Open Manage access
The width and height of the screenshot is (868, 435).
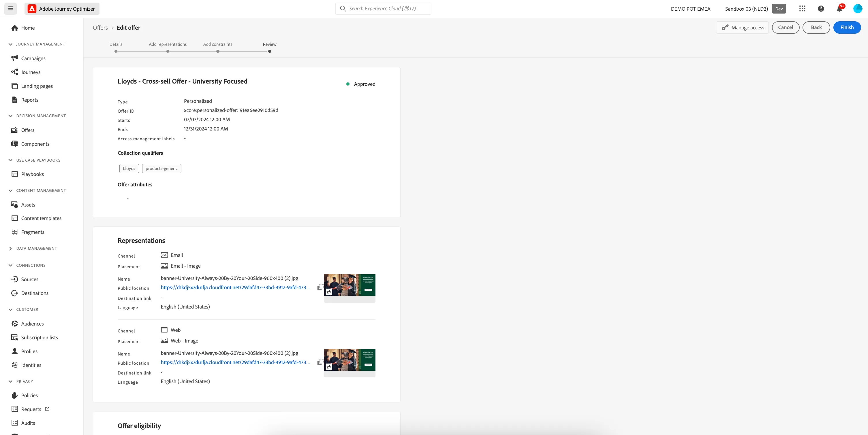743,28
